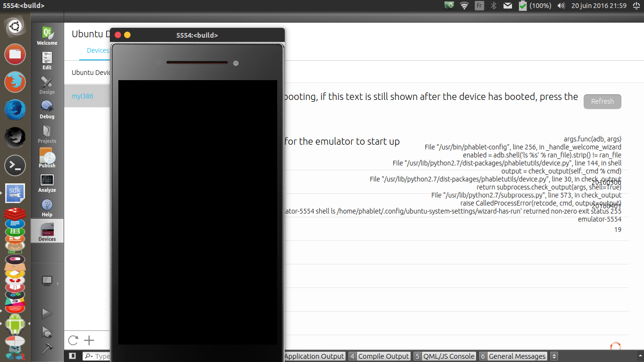Open the QML/JS Console pane
The image size is (644, 362).
[445, 356]
